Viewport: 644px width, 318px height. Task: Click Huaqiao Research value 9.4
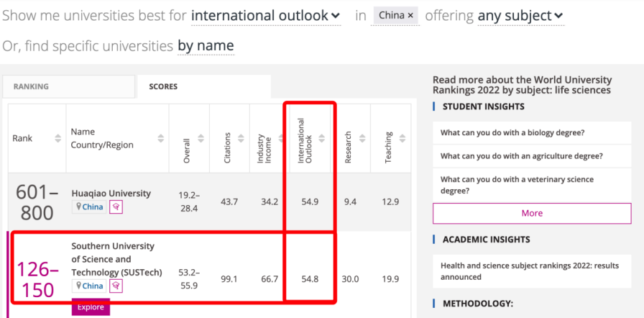pos(350,202)
